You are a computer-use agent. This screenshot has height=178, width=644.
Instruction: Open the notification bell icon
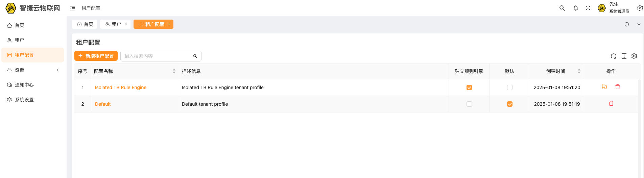coord(576,8)
